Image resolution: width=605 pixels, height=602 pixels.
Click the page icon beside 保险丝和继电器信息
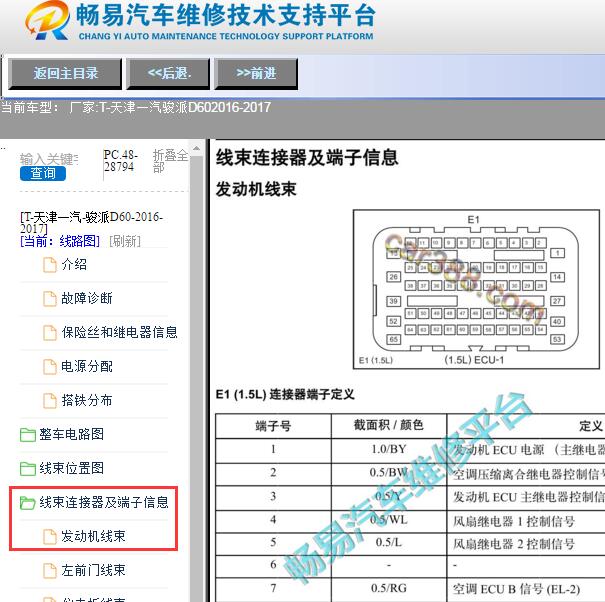[49, 333]
